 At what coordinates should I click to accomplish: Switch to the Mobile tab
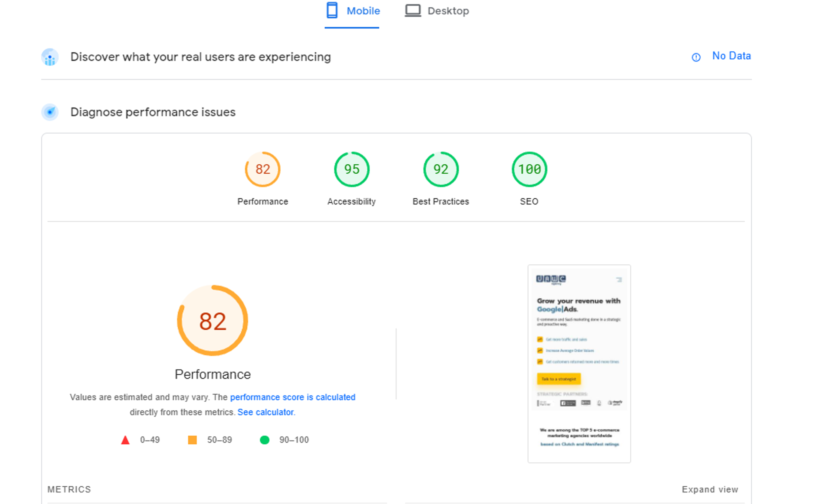tap(363, 11)
